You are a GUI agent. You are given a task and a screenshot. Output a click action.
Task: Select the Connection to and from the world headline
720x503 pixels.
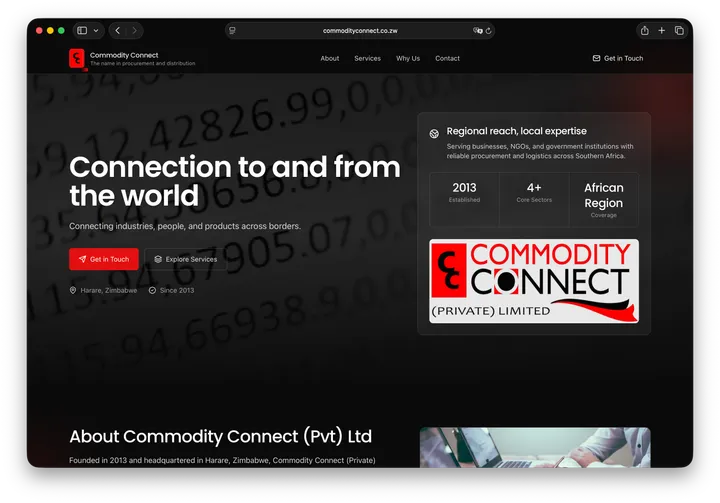click(x=235, y=181)
